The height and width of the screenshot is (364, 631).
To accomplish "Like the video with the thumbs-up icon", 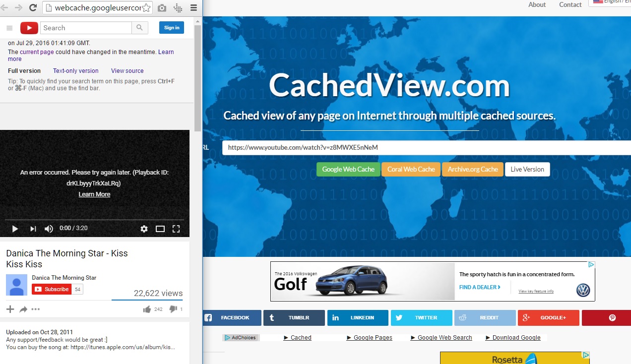I will tap(147, 309).
